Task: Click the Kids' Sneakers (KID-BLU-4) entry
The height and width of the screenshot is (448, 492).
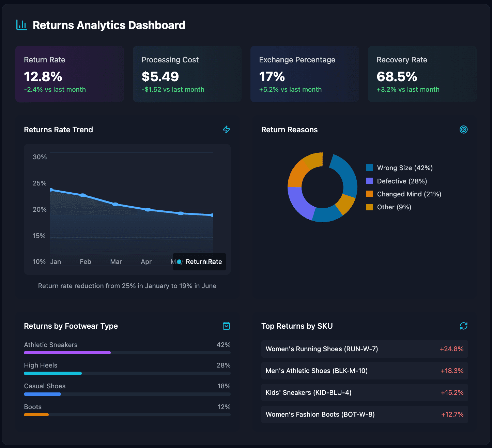Action: click(364, 392)
